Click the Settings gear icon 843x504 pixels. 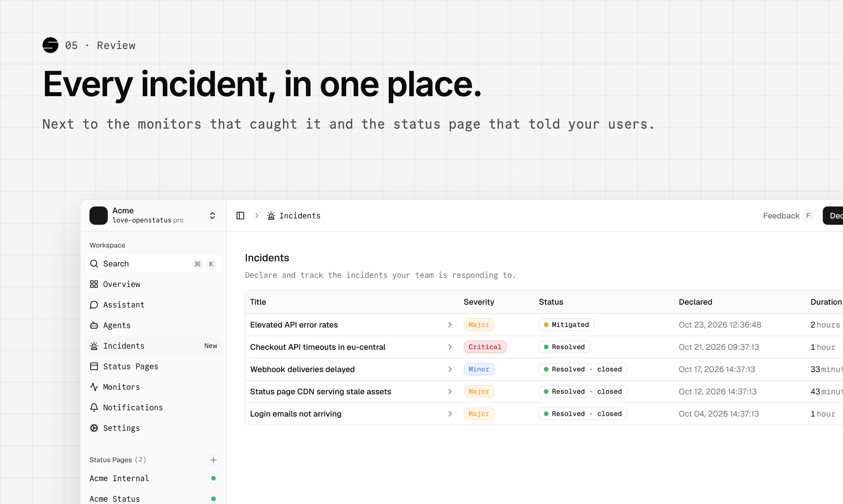[x=94, y=428]
